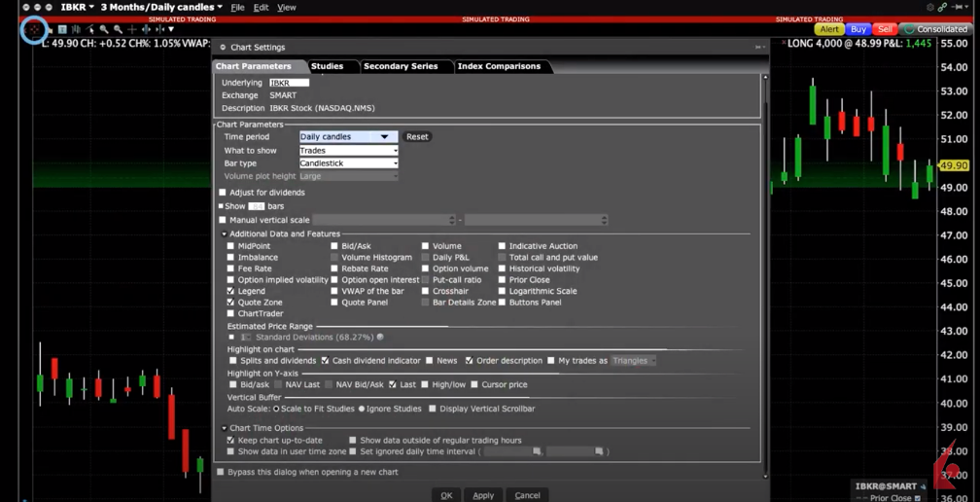Image resolution: width=980 pixels, height=502 pixels.
Task: Enable the Volume checkbox
Action: pos(426,246)
